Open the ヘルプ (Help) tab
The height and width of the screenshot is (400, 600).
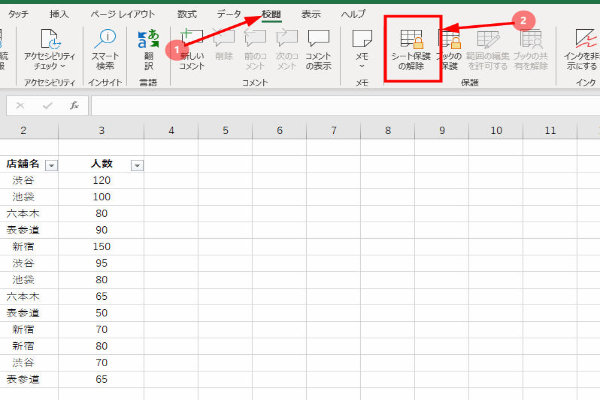click(x=353, y=14)
